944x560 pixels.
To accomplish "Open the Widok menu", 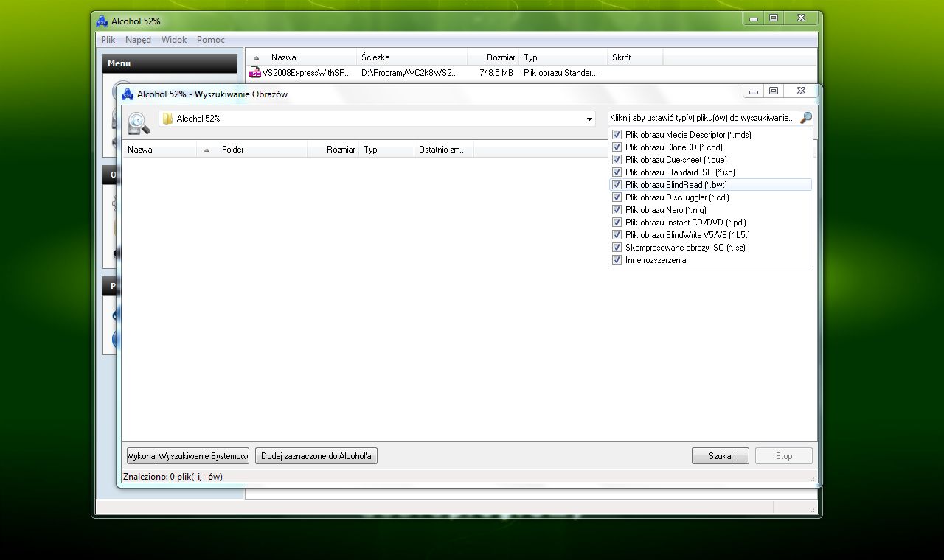I will [x=174, y=40].
